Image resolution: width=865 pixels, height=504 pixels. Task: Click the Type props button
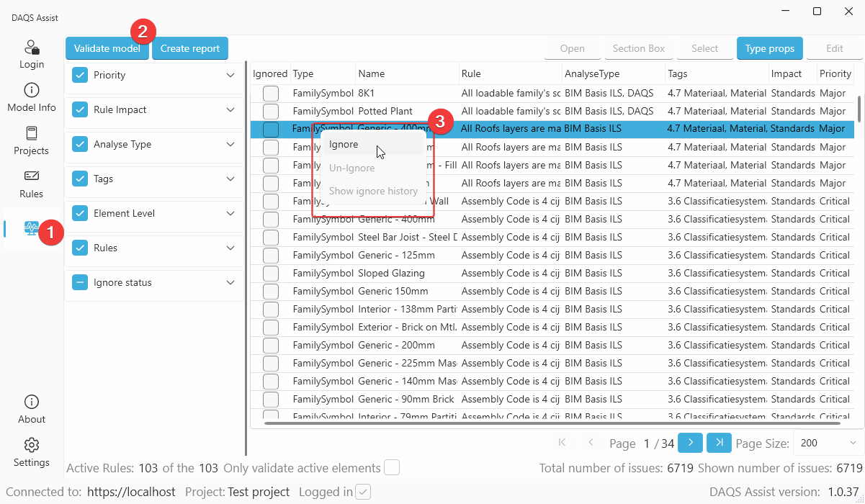coord(769,48)
